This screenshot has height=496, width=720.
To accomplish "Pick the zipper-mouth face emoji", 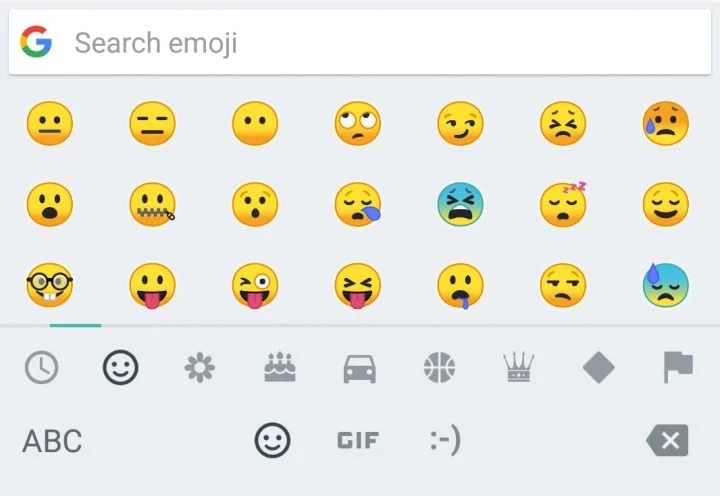I will [x=152, y=205].
